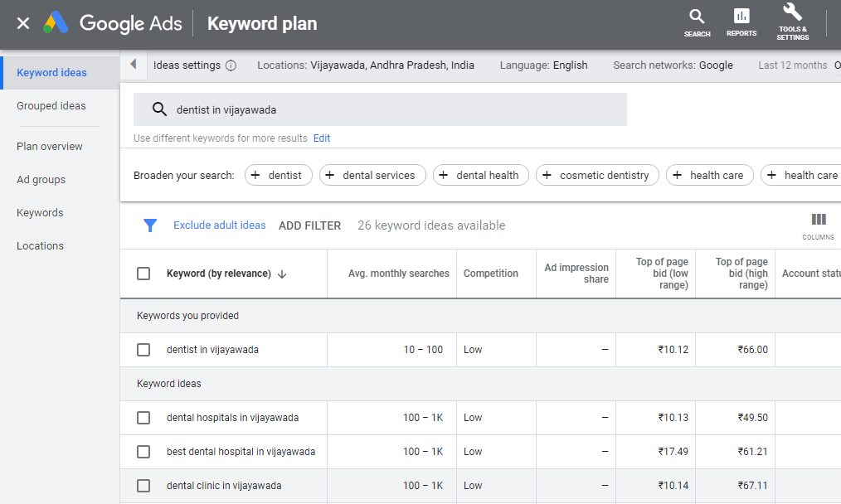The width and height of the screenshot is (841, 504).
Task: Add the first 'health care' suggestion chip
Action: click(710, 175)
